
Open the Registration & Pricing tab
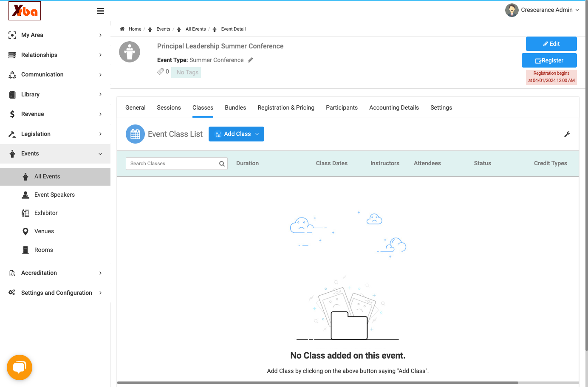pyautogui.click(x=286, y=107)
